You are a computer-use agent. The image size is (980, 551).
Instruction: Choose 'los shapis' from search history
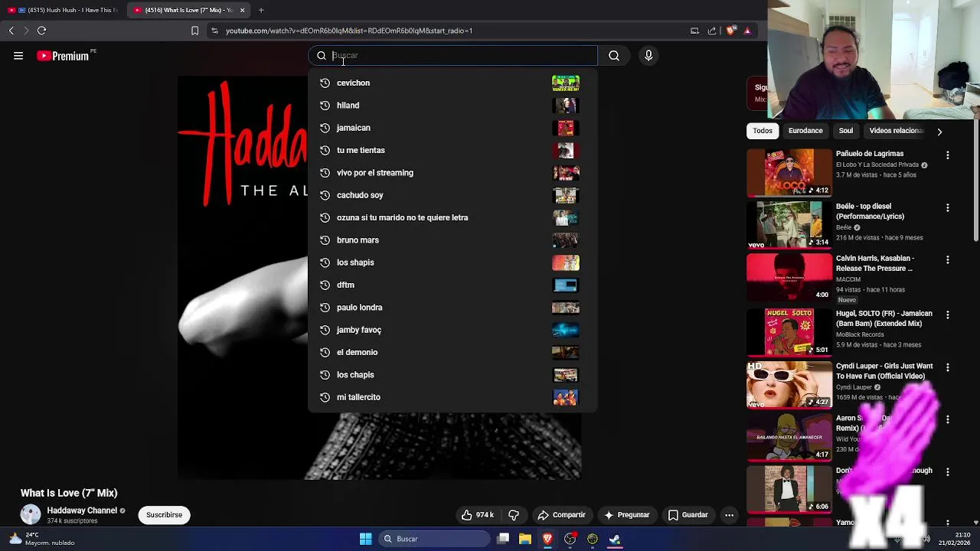coord(452,262)
